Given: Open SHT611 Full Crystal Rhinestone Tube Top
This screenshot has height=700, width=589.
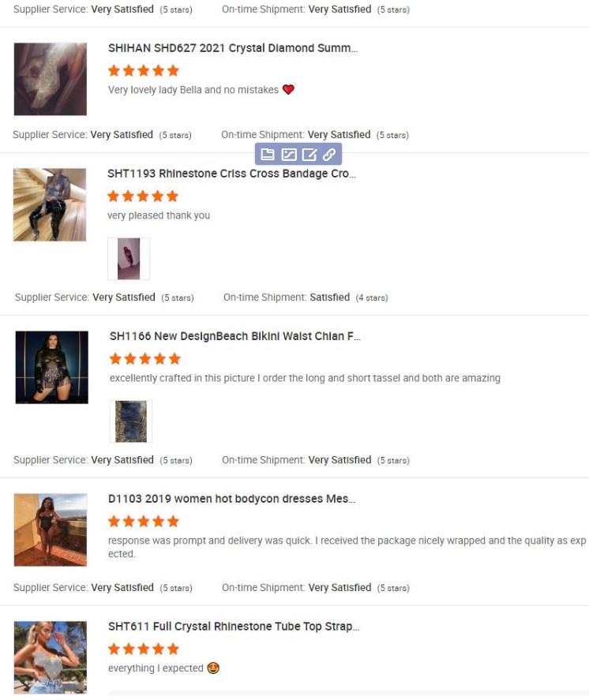Looking at the screenshot, I should click(234, 627).
